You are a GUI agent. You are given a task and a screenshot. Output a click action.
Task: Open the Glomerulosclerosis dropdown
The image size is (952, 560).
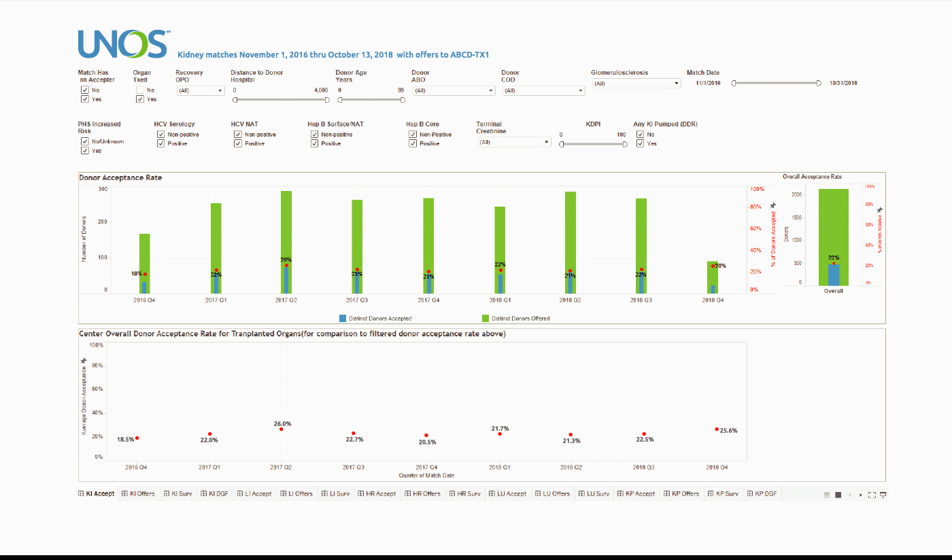tap(636, 84)
